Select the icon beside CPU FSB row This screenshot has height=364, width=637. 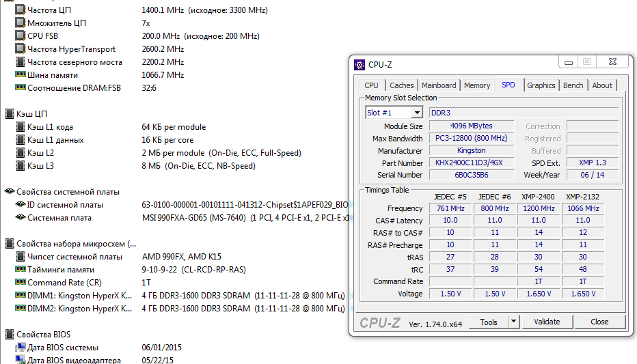pyautogui.click(x=20, y=36)
